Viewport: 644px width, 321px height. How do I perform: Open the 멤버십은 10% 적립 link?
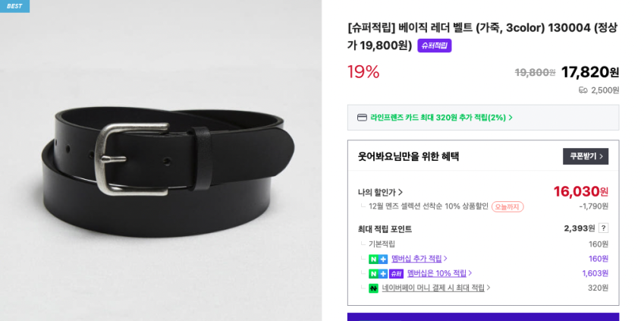tap(439, 273)
